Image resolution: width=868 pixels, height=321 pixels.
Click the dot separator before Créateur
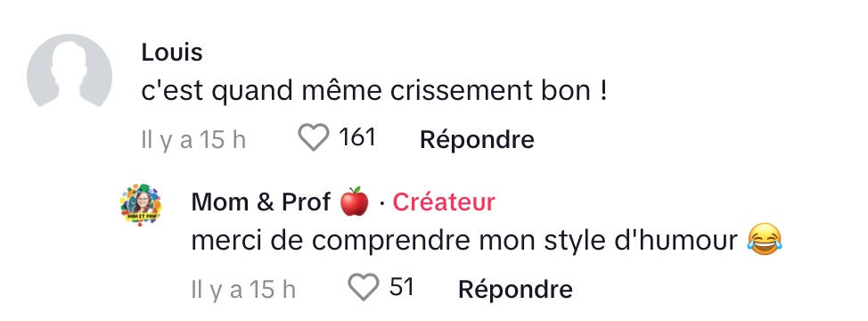[x=381, y=204]
